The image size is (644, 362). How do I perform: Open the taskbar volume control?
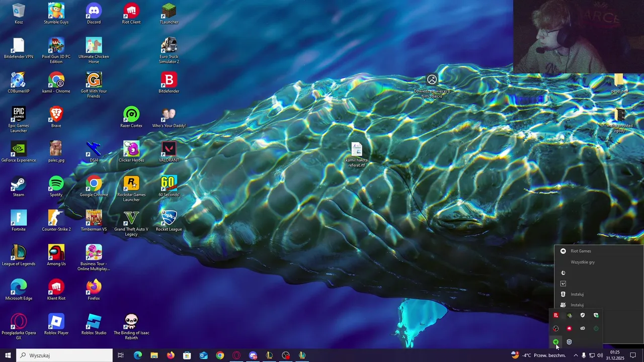(x=600, y=355)
